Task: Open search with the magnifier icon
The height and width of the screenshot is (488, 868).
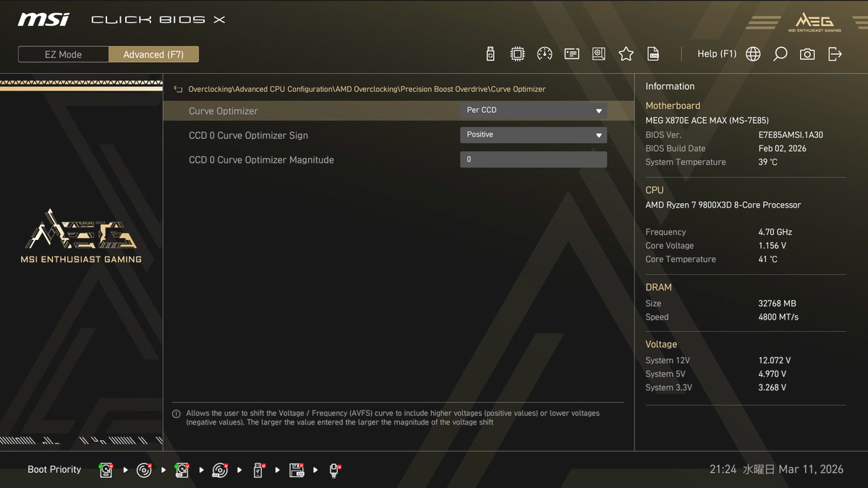Action: (x=780, y=54)
